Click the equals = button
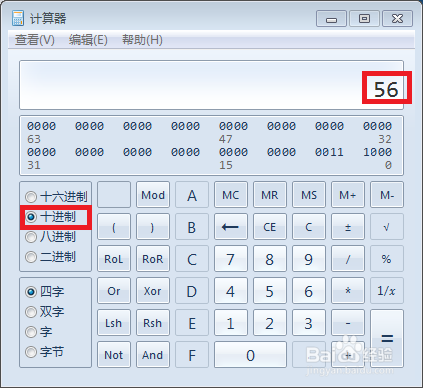Image resolution: width=423 pixels, height=388 pixels. 387,339
